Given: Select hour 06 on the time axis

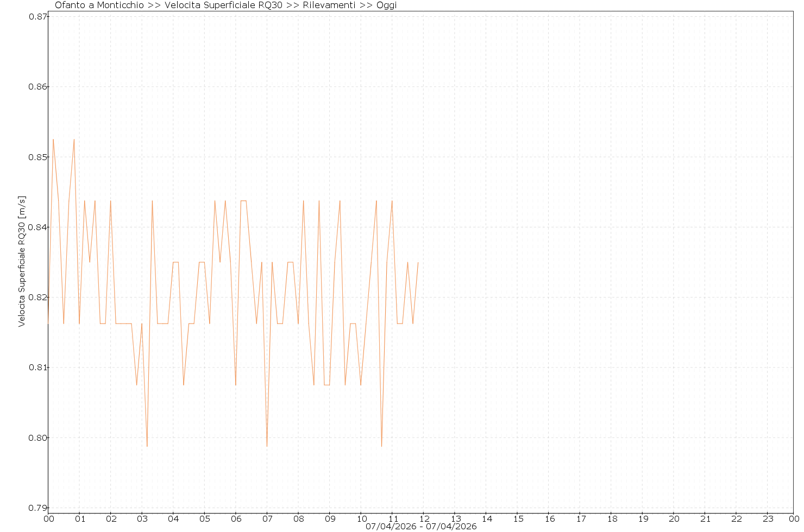Looking at the screenshot, I should (236, 518).
